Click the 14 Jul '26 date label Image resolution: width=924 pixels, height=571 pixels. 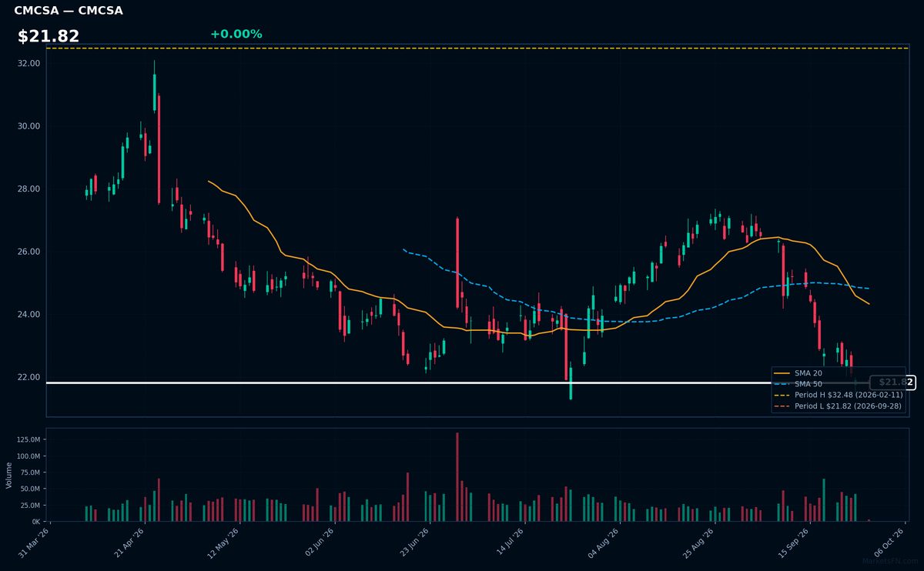(x=511, y=541)
